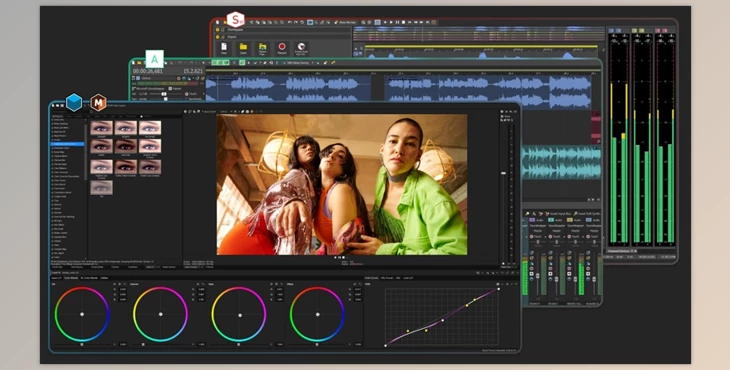Viewport: 730px width, 370px height.
Task: Switch to the Input LUT tab
Action: [56, 278]
